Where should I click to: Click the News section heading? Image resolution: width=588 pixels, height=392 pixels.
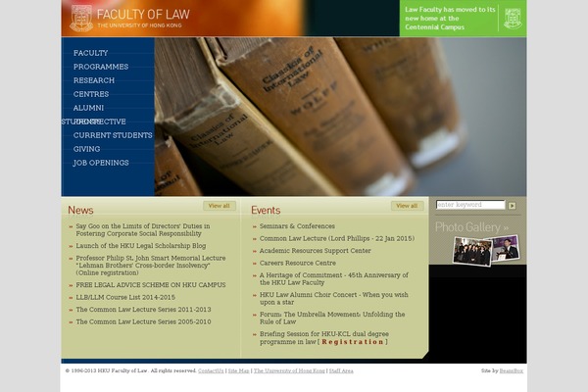click(80, 210)
